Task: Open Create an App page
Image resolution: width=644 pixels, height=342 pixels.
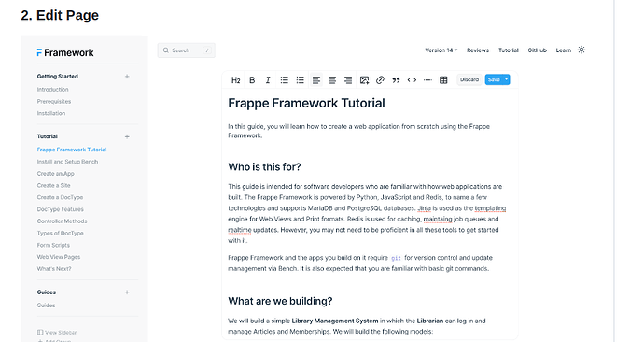Action: (55, 174)
